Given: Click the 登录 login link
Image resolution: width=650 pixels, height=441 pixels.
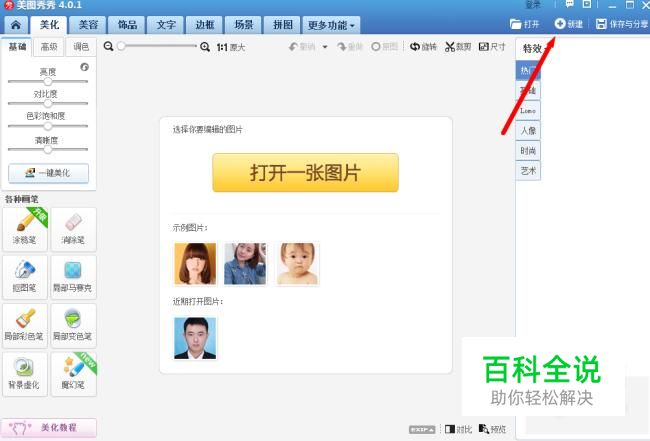Looking at the screenshot, I should tap(533, 5).
